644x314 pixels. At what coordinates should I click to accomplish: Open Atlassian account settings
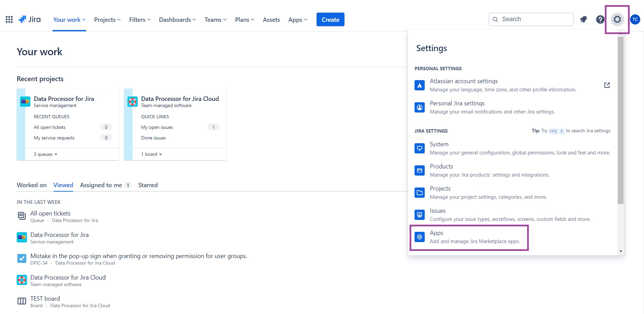[x=512, y=85]
